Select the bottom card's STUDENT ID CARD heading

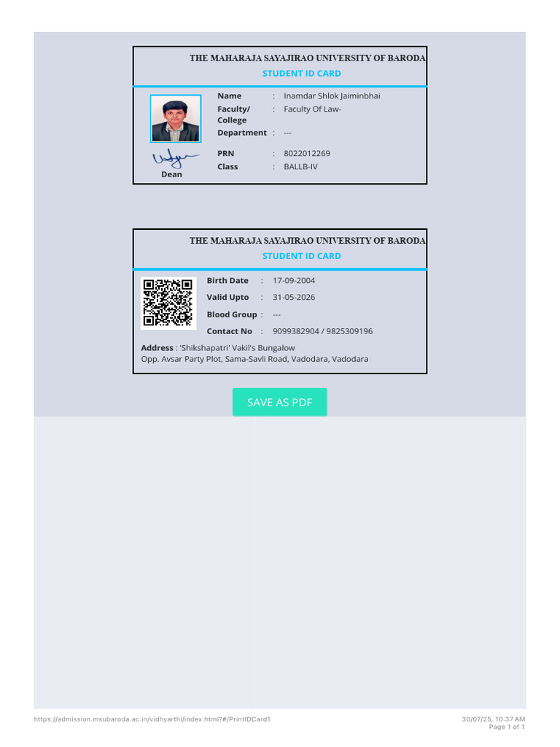301,256
